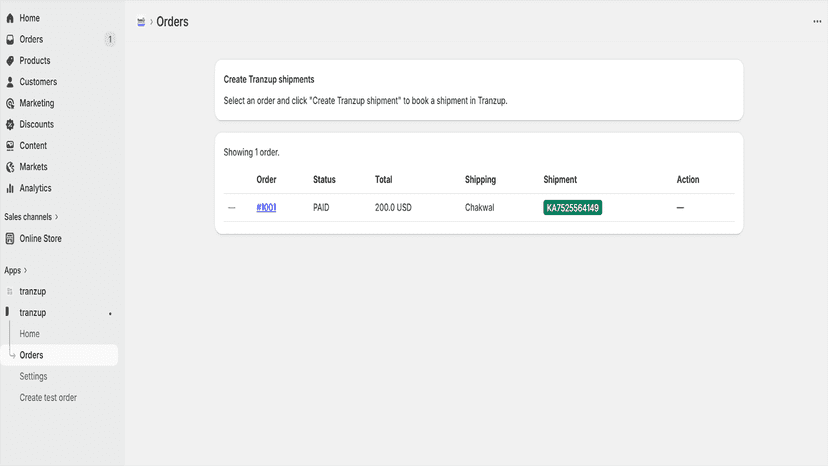Viewport: 828px width, 466px height.
Task: Open order #1001 link
Action: (x=266, y=208)
